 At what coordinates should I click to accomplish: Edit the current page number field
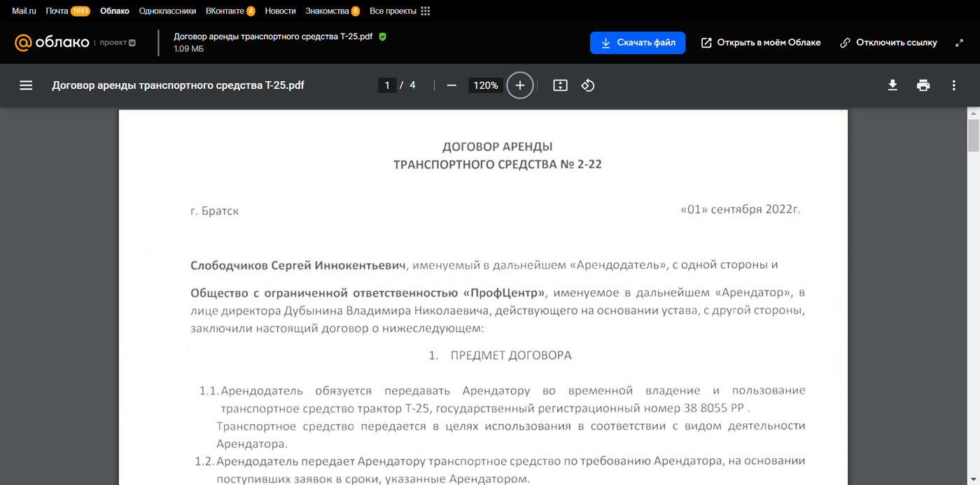(386, 85)
